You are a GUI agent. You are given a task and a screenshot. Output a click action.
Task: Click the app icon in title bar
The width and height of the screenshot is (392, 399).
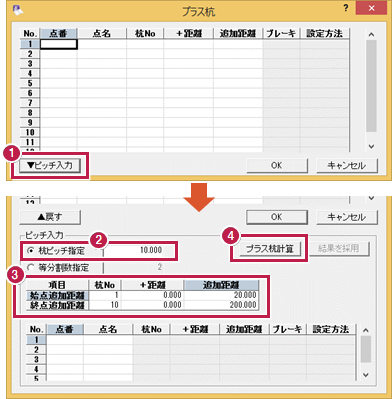point(17,10)
